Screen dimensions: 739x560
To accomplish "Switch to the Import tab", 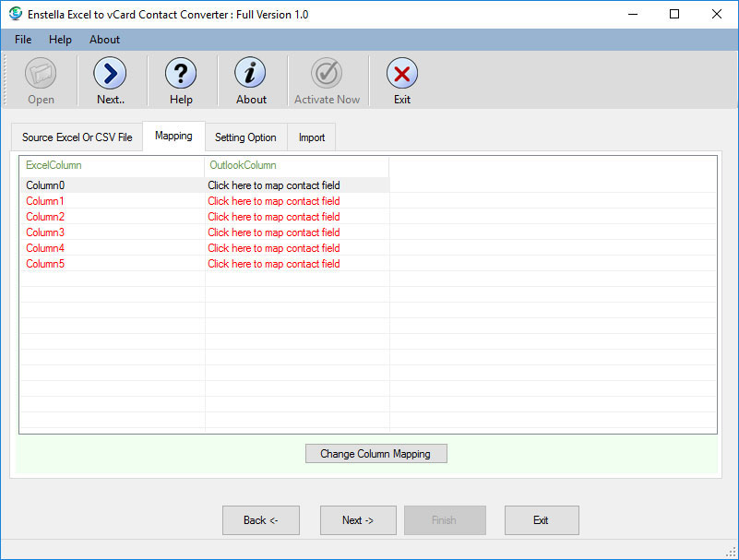I will click(x=312, y=137).
